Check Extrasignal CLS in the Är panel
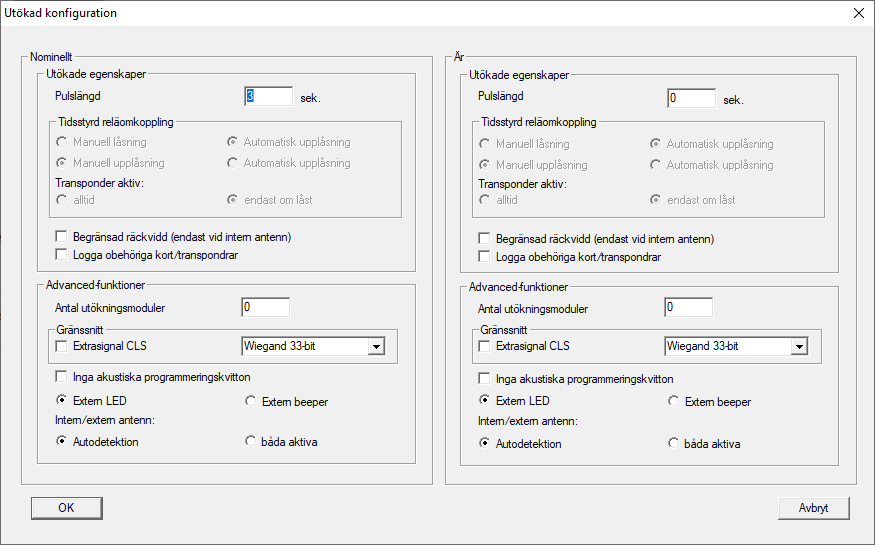Viewport: 875px width, 545px height. click(485, 347)
